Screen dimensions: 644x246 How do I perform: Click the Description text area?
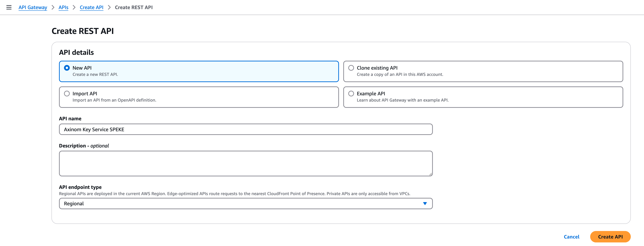pos(245,163)
